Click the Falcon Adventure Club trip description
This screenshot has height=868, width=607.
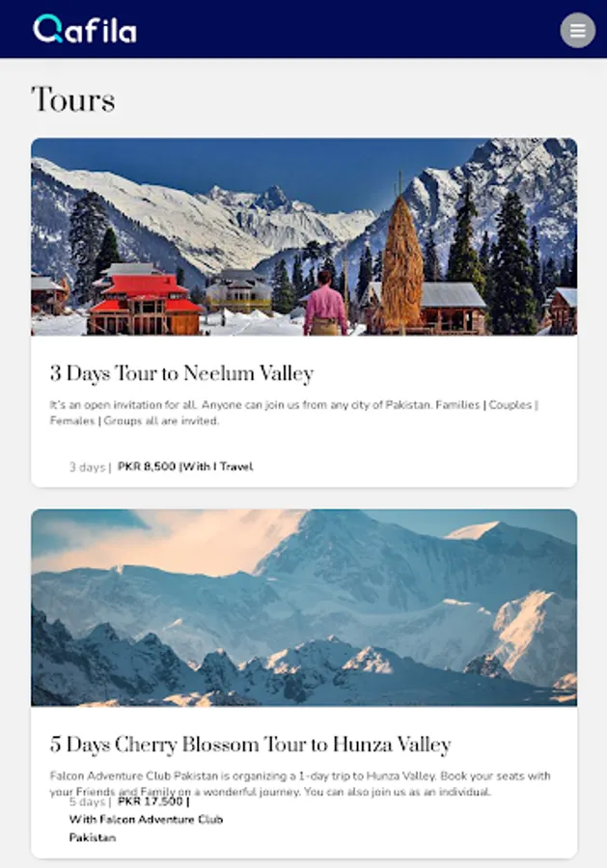(300, 784)
